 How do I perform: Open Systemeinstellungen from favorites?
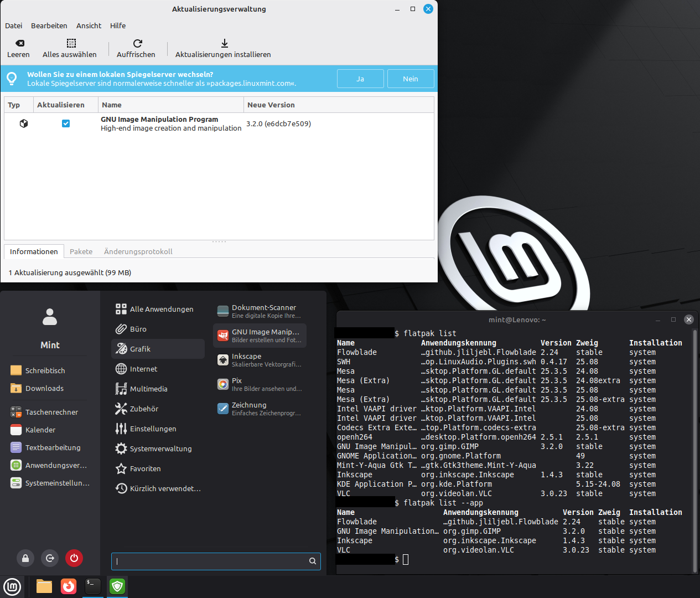50,483
